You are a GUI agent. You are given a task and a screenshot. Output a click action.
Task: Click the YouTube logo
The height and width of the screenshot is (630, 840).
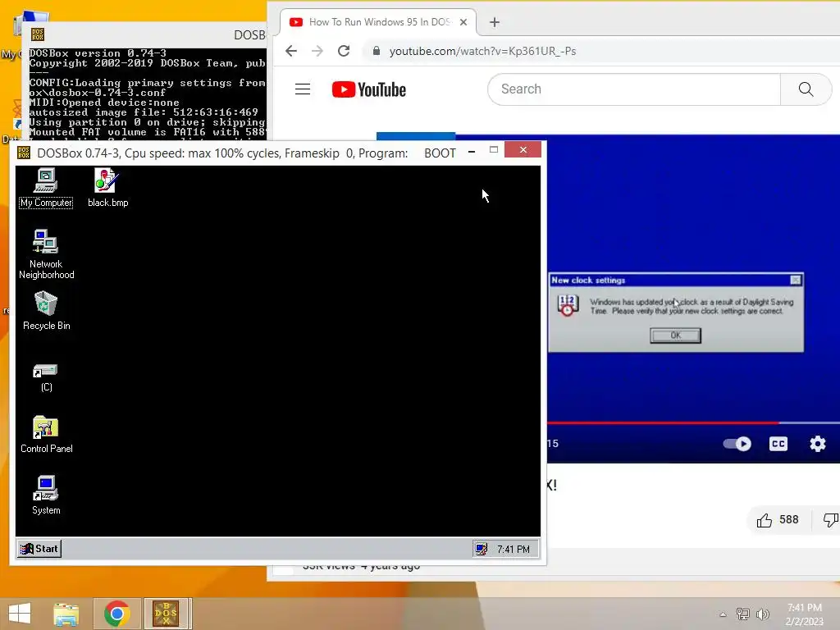(x=368, y=89)
